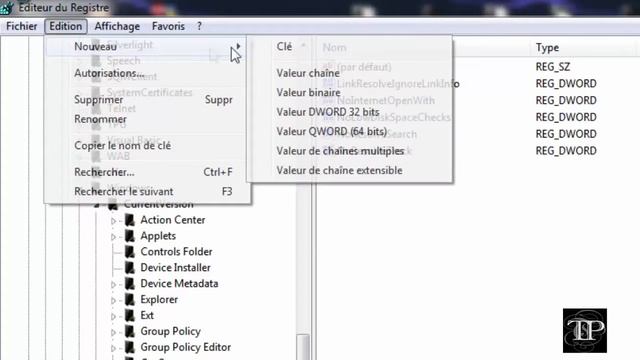Expand the Device Metadata key

click(113, 284)
